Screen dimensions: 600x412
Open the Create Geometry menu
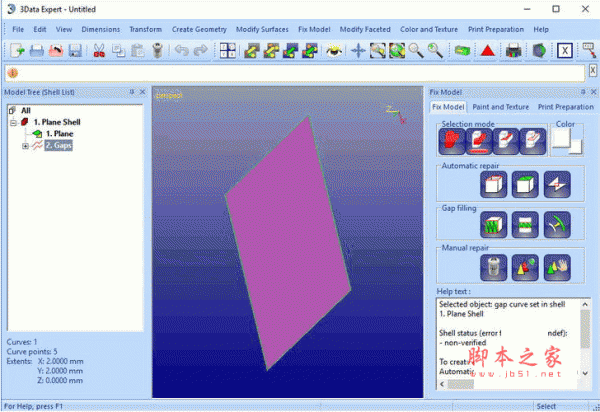199,29
